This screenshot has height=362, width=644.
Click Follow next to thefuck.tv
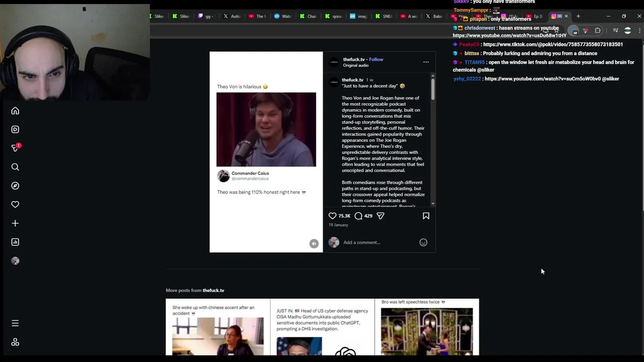click(376, 59)
